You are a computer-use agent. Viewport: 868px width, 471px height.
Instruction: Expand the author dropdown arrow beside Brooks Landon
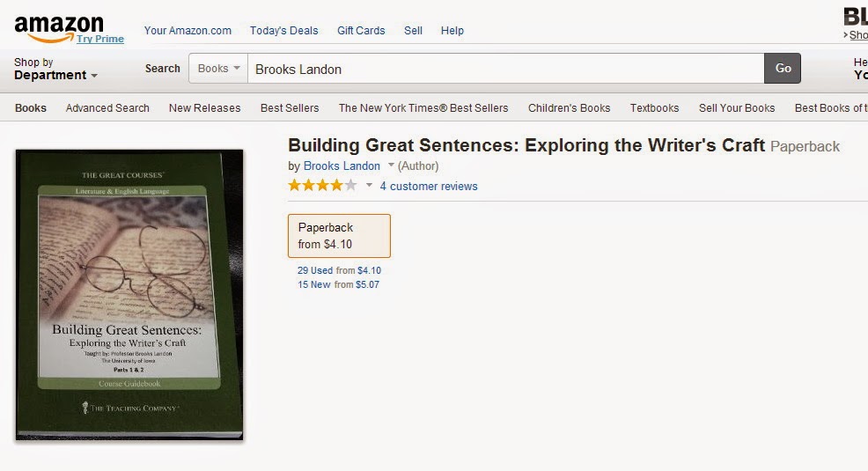tap(391, 166)
